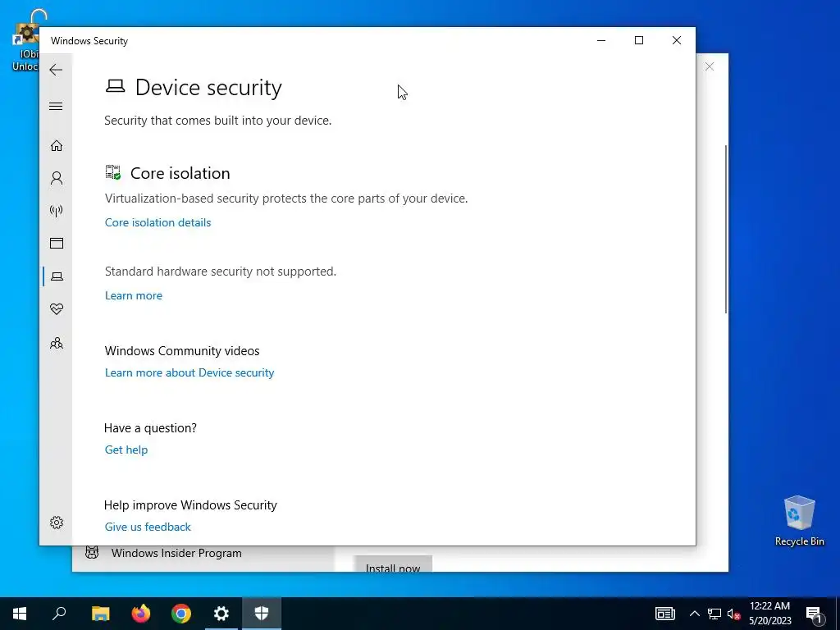This screenshot has width=840, height=630.
Task: Click the muted volume tray icon
Action: [x=734, y=614]
